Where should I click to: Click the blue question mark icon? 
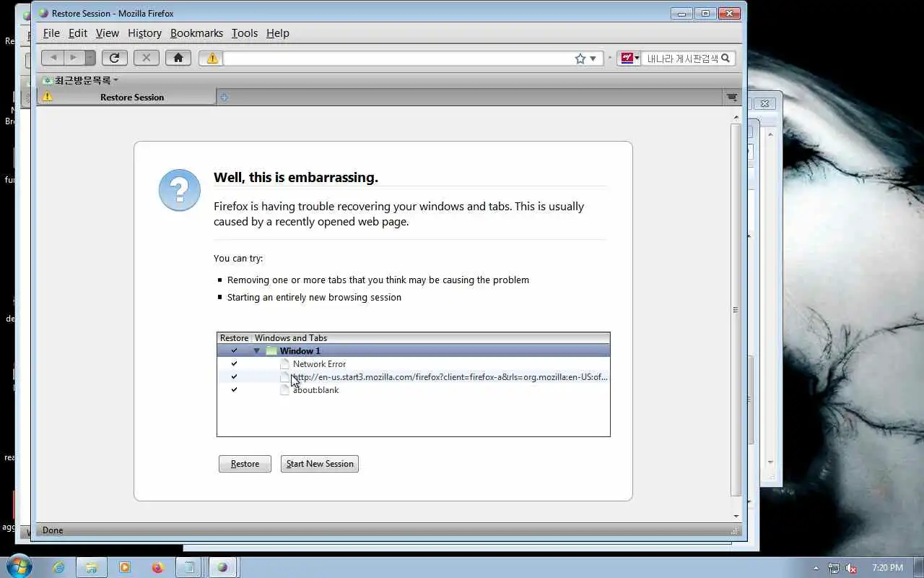179,190
